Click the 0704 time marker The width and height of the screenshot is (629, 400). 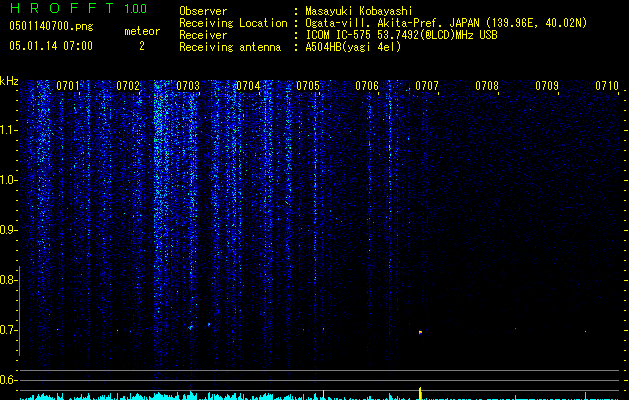pyautogui.click(x=248, y=86)
